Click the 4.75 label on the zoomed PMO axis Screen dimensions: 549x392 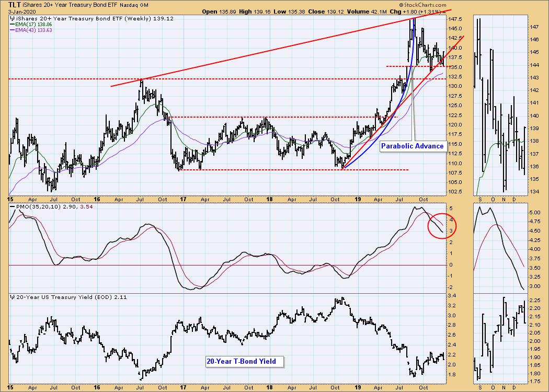tap(534, 222)
